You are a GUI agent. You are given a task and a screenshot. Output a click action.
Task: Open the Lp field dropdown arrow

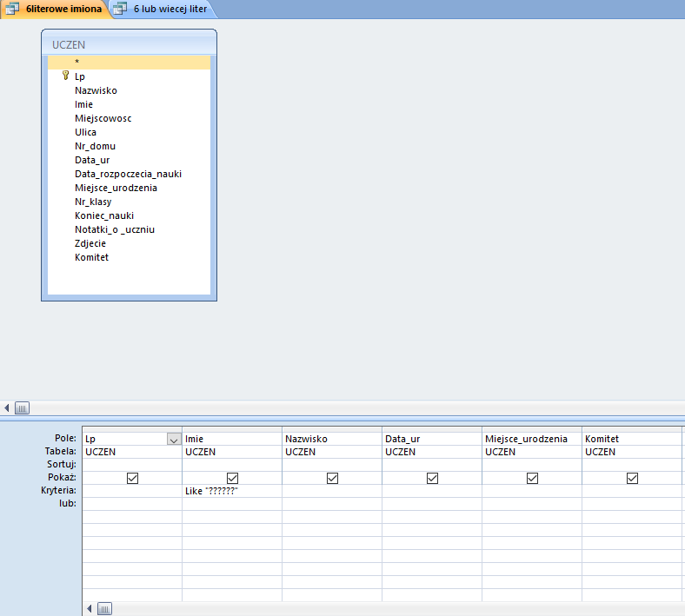tap(173, 440)
